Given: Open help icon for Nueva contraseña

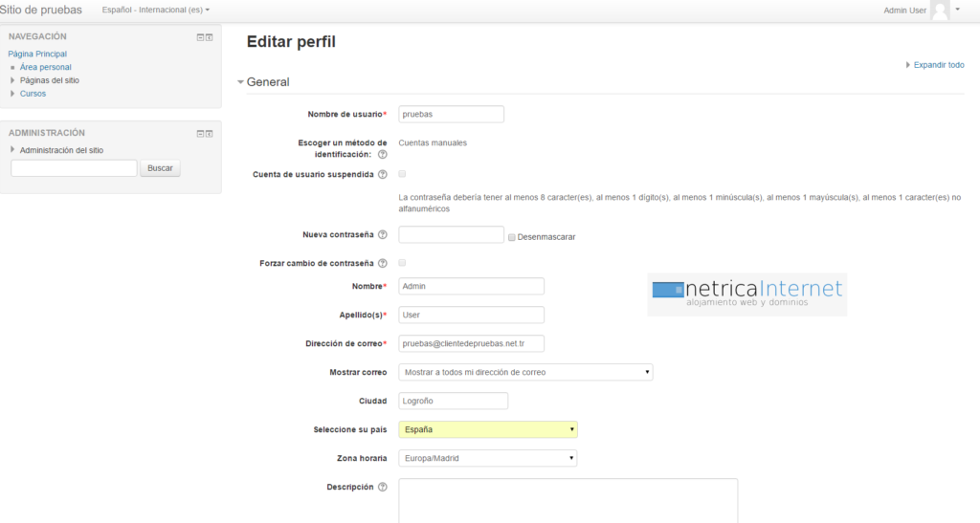Looking at the screenshot, I should click(x=383, y=235).
